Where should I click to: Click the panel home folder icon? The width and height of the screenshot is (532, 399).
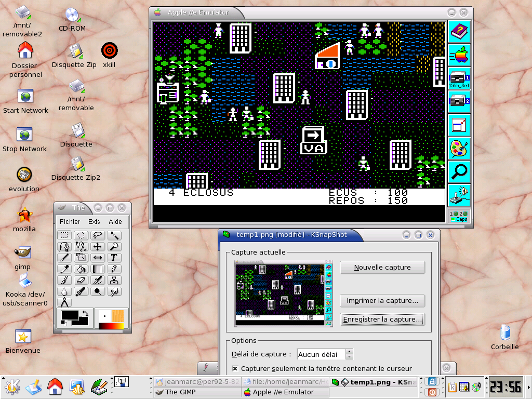[55, 387]
